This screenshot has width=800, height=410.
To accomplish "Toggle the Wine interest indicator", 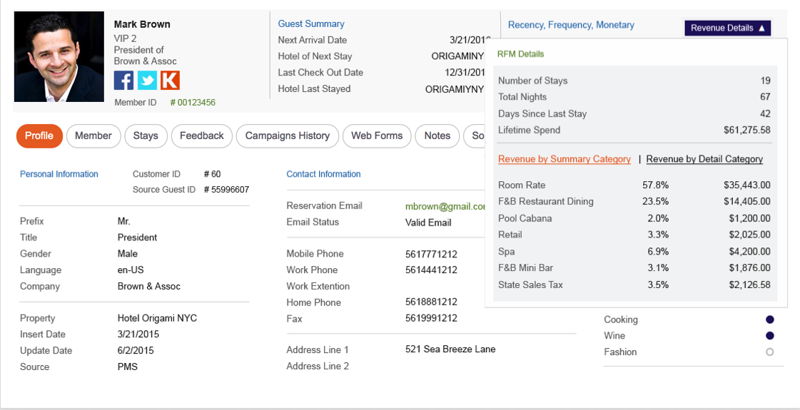I will coord(769,336).
